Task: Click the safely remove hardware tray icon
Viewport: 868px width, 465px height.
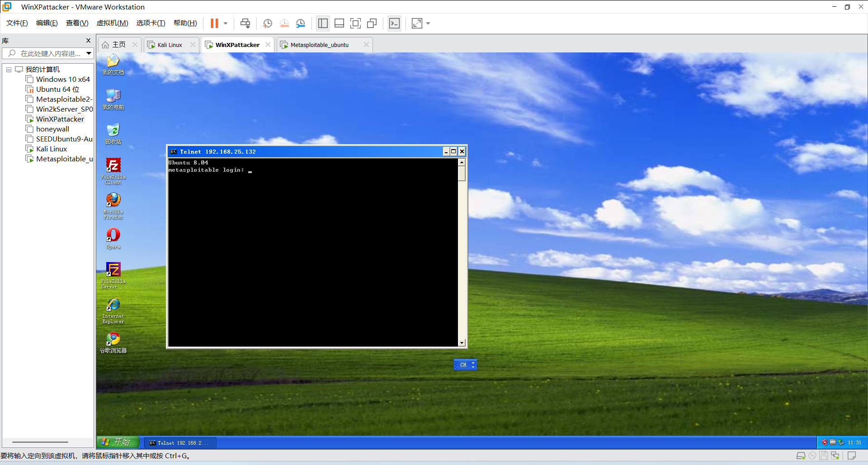Action: [x=841, y=442]
